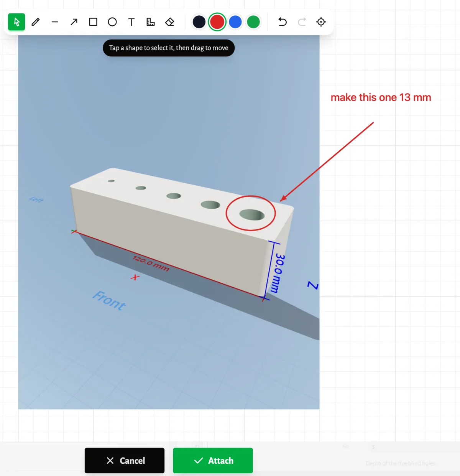Click the red X axis label
The image size is (460, 476).
(x=135, y=277)
